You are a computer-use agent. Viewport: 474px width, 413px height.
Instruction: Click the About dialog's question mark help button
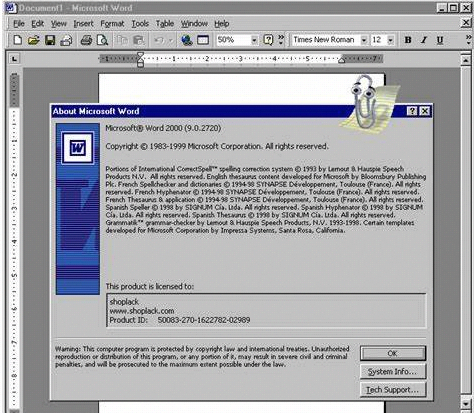click(x=412, y=111)
